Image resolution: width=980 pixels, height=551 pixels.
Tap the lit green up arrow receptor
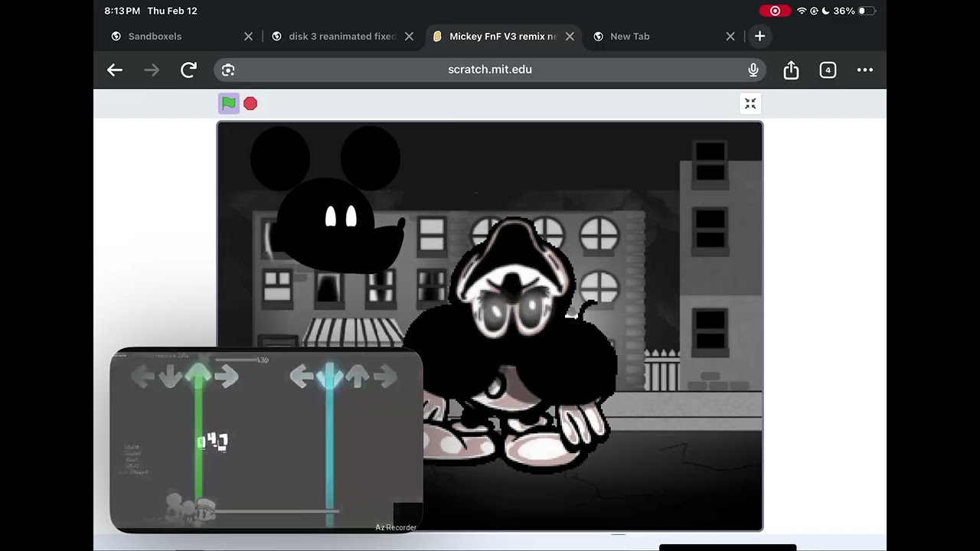point(198,375)
